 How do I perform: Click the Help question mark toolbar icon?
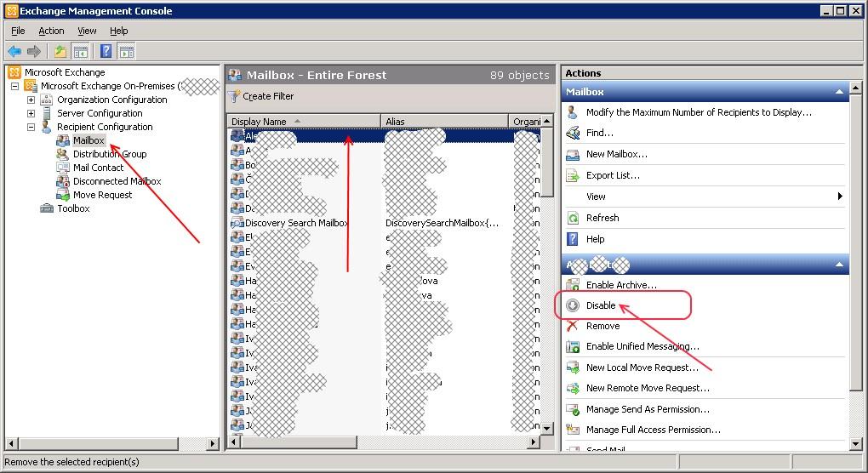tap(106, 52)
